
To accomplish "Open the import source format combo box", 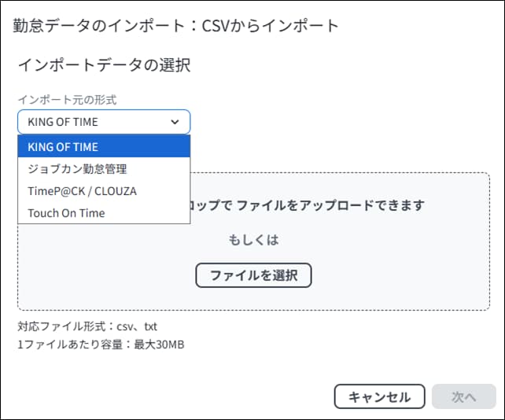I will 104,122.
